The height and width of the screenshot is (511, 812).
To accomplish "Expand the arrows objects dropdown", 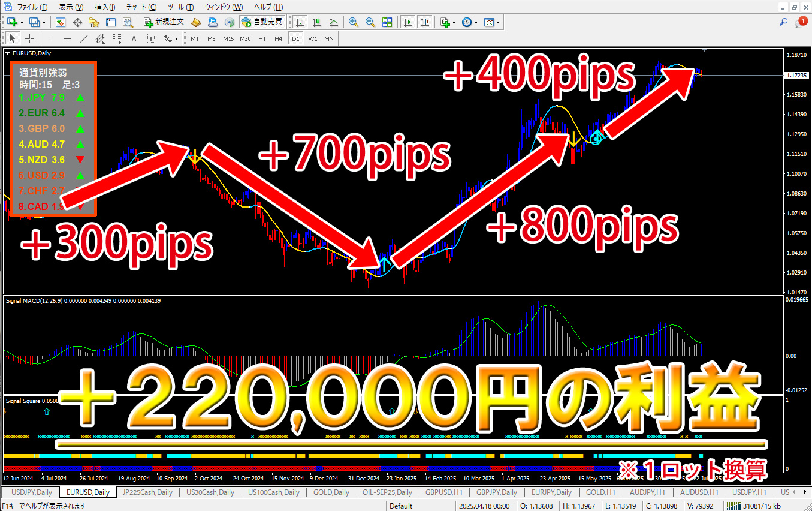I will (177, 38).
